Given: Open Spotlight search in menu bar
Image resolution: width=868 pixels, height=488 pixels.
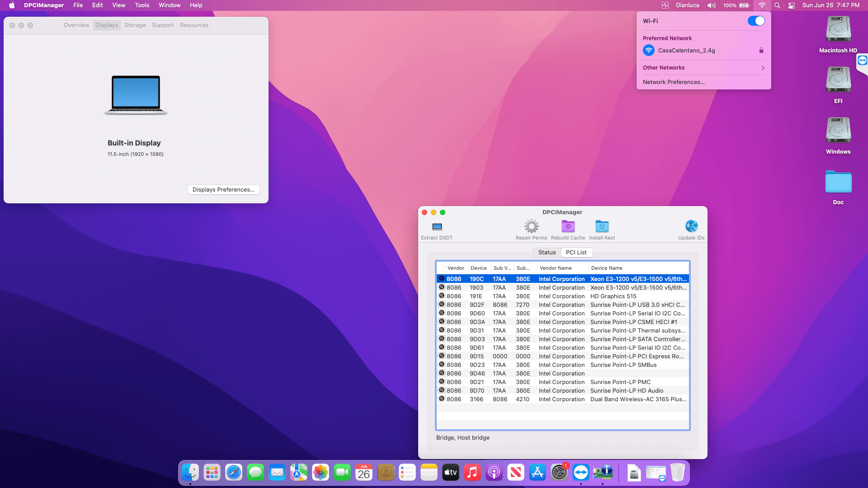Looking at the screenshot, I should coord(777,5).
